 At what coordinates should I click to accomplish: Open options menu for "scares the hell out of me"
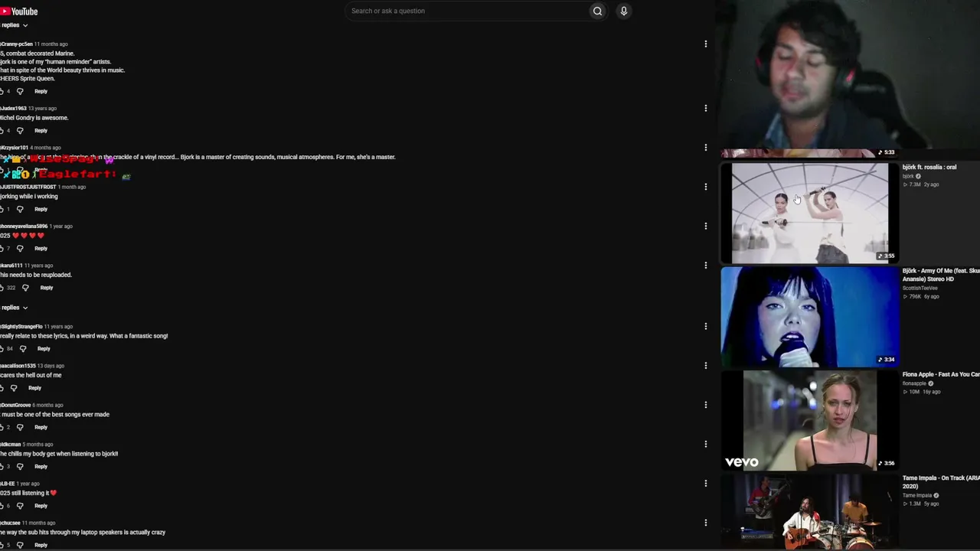tap(705, 366)
